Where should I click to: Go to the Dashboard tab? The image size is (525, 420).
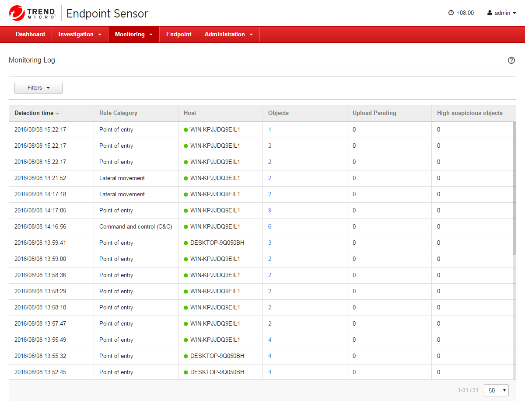tap(30, 35)
